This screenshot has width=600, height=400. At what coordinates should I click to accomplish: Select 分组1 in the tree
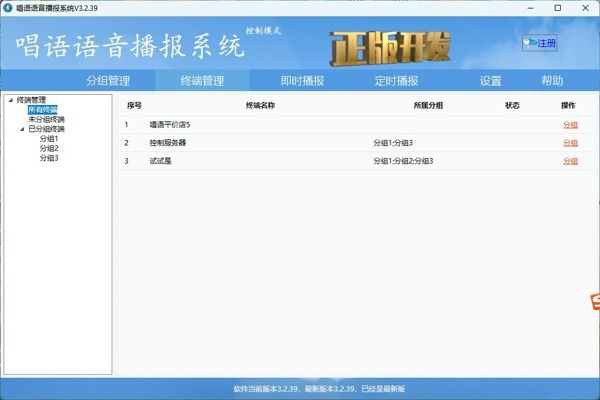click(49, 139)
